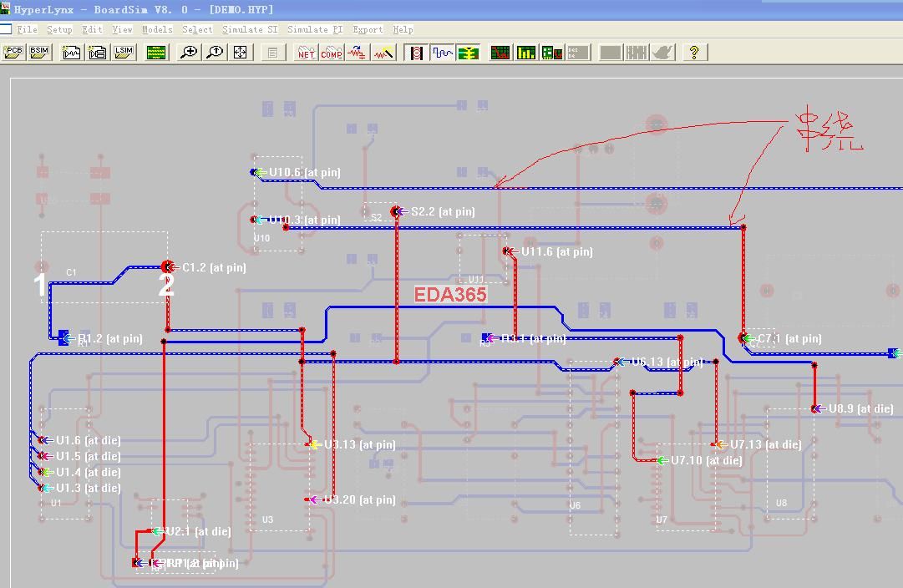Open the Setup menu

59,29
